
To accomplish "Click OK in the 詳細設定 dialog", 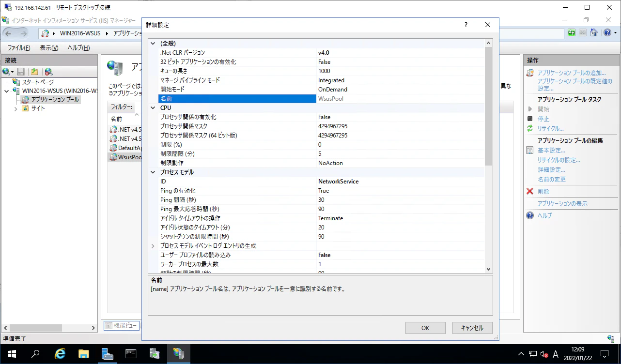I will click(425, 328).
